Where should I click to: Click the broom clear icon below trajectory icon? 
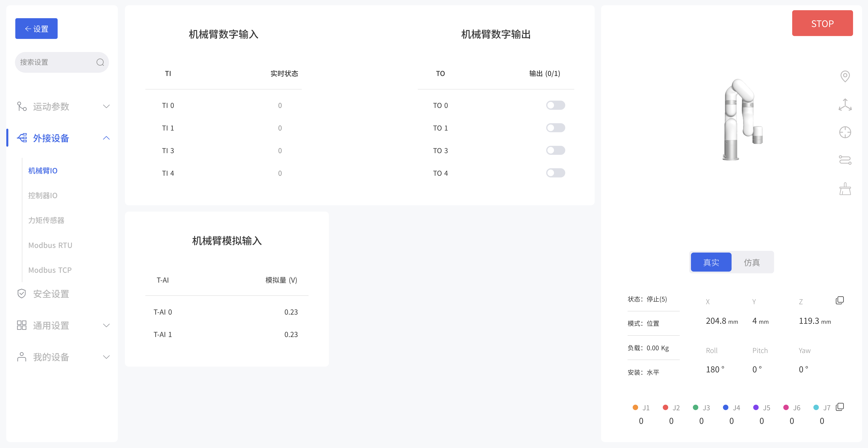tap(845, 189)
